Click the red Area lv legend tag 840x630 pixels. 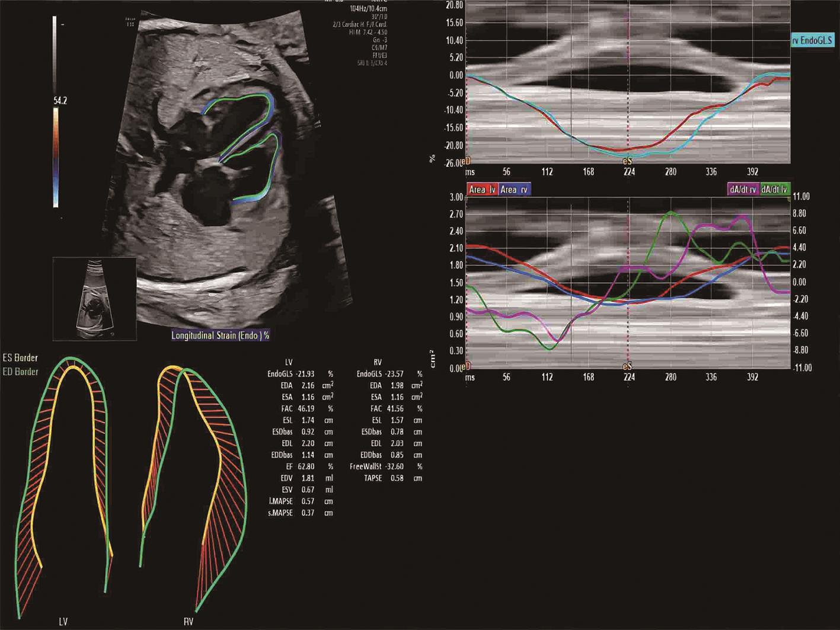coord(482,190)
